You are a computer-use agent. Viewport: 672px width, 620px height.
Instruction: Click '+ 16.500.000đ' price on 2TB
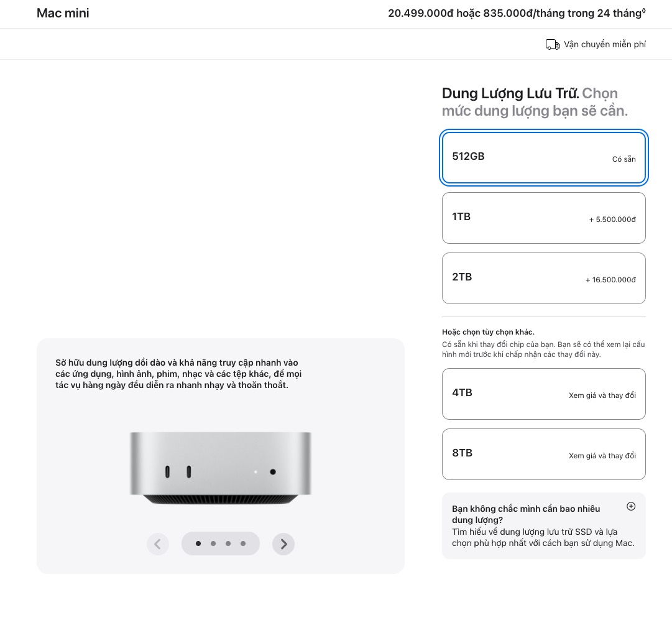610,280
